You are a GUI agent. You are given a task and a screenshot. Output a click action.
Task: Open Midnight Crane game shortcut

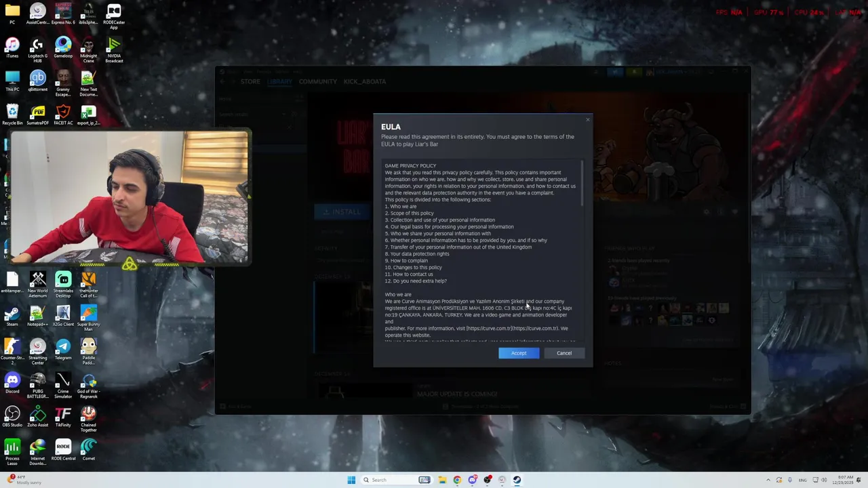(x=88, y=50)
